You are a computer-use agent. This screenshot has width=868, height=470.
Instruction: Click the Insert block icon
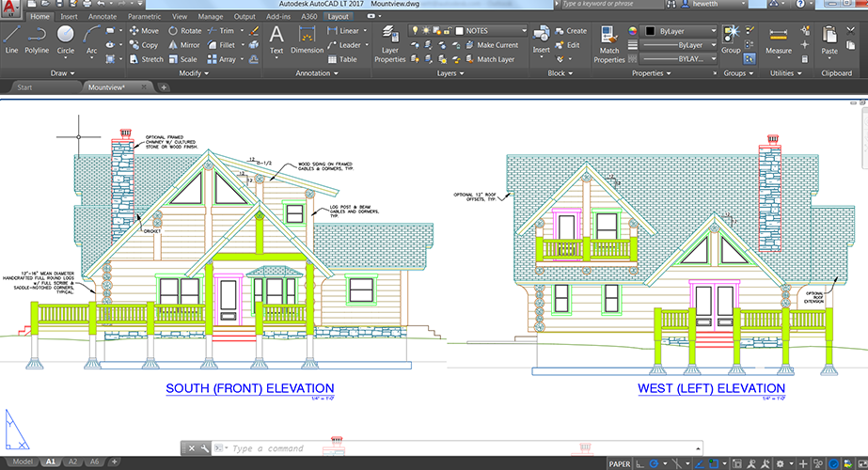541,39
